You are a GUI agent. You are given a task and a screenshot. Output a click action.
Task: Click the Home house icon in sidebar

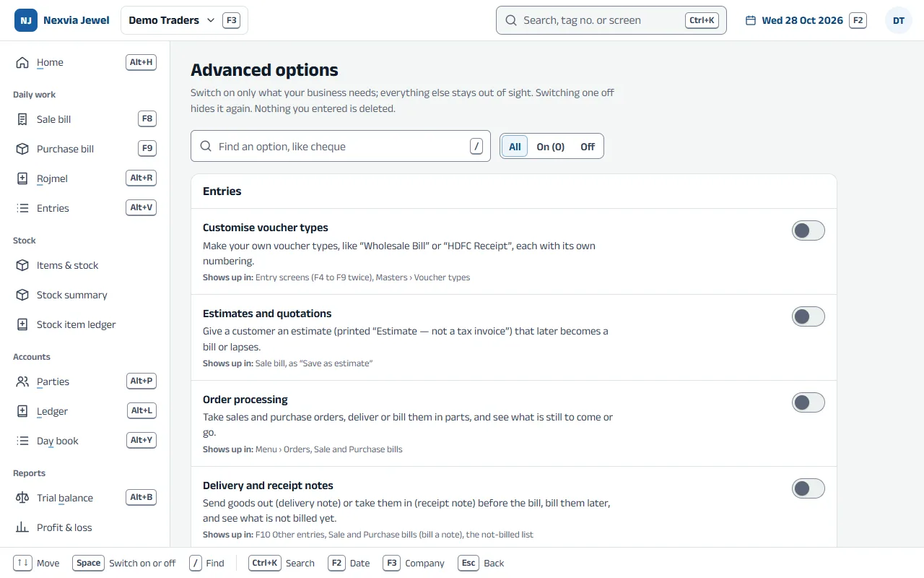click(x=22, y=62)
